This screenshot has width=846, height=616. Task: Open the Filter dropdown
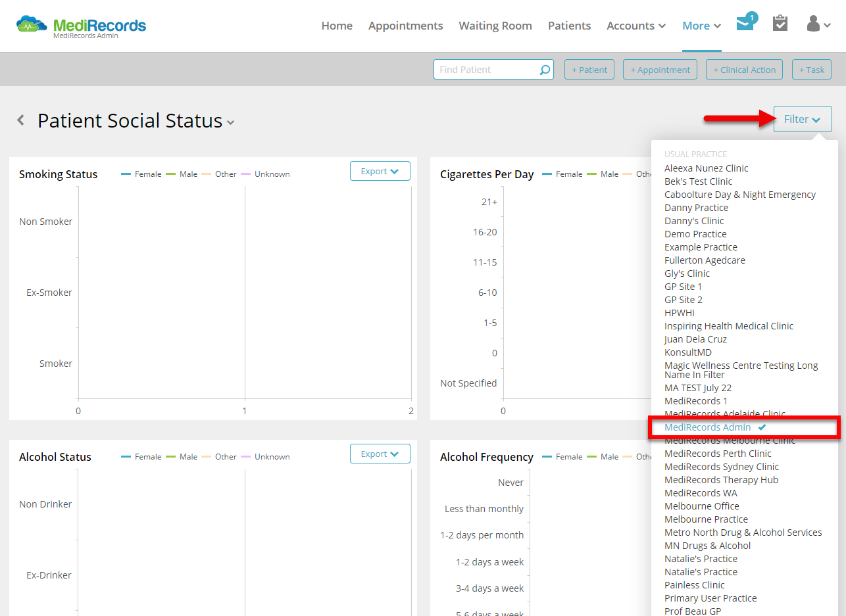click(803, 119)
